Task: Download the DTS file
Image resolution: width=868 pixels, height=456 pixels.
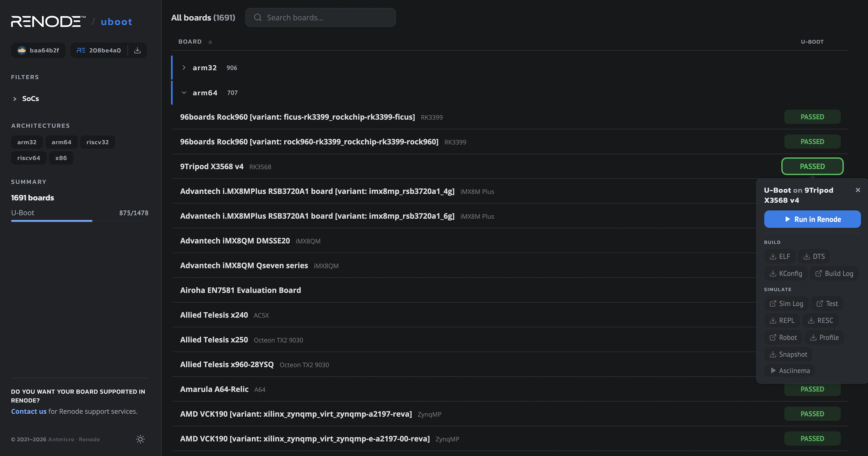Action: (x=814, y=256)
